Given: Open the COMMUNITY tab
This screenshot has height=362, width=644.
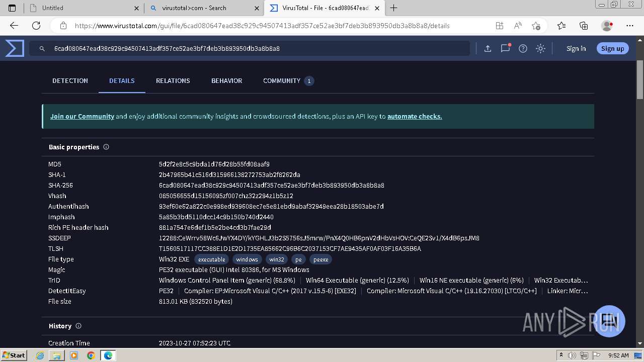Looking at the screenshot, I should (288, 80).
